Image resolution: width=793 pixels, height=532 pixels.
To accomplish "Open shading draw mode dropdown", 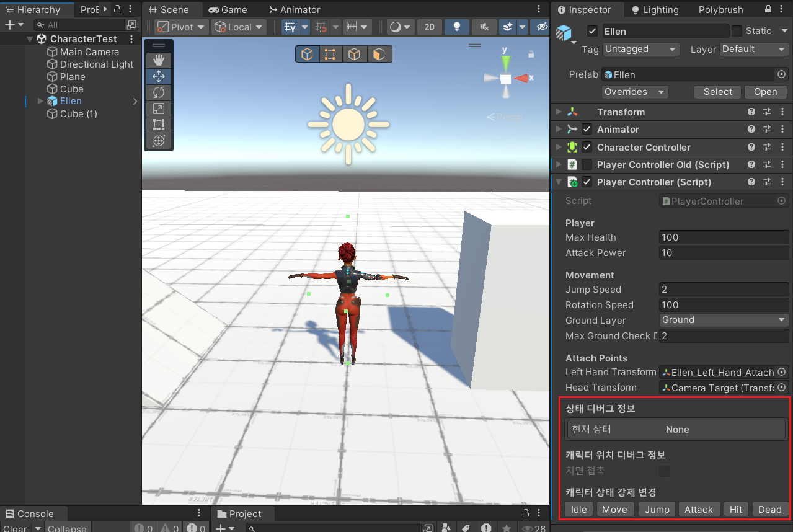I will [401, 27].
